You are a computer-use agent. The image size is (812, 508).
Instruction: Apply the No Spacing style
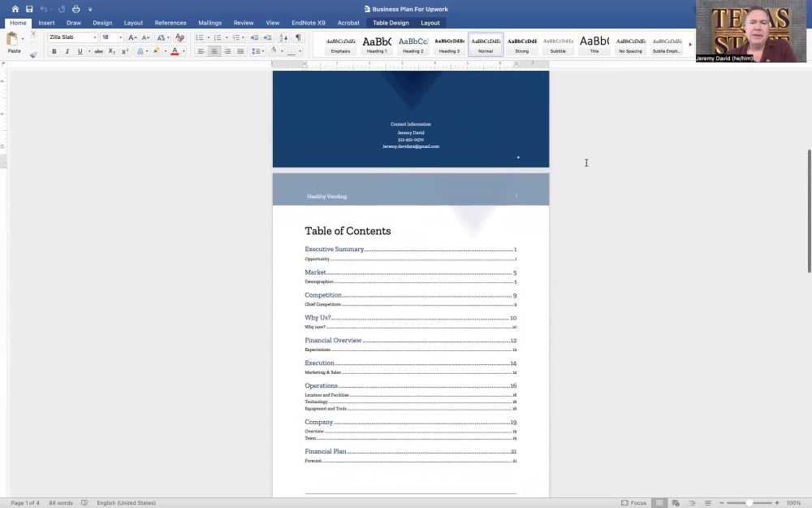[630, 45]
